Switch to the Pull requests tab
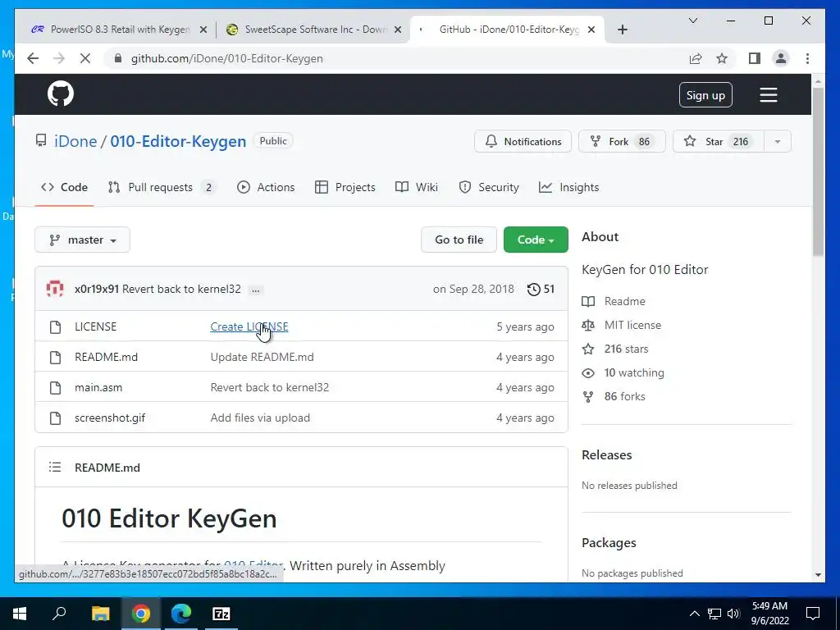This screenshot has width=840, height=630. 162,187
